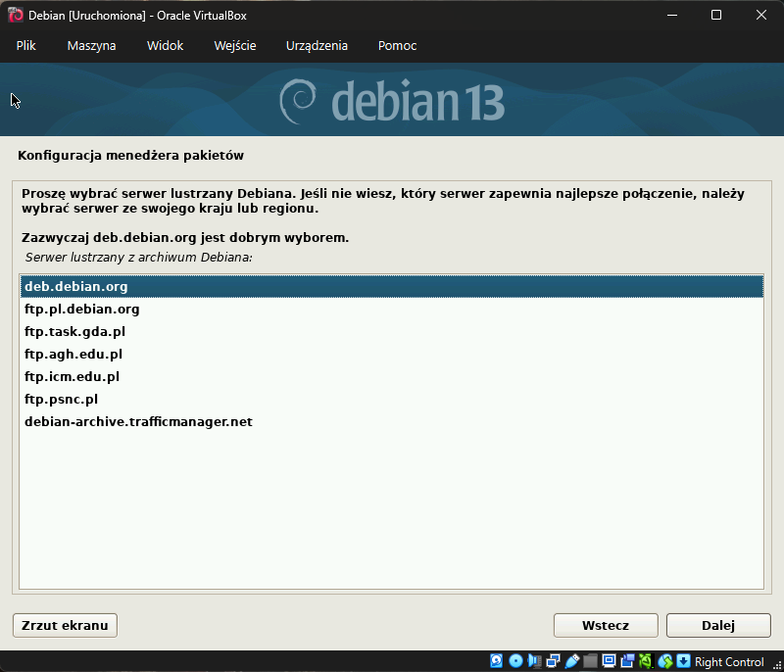Open the Widok menu
784x672 pixels.
click(165, 46)
